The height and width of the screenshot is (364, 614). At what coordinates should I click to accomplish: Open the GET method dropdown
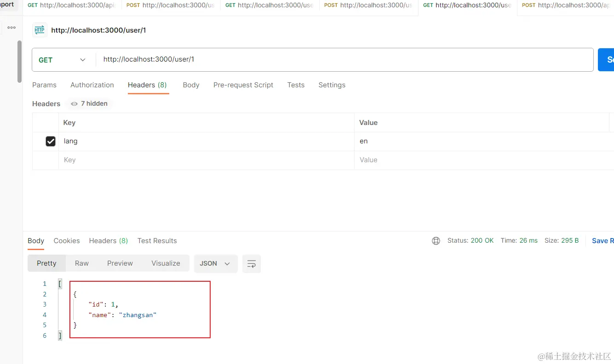(62, 60)
